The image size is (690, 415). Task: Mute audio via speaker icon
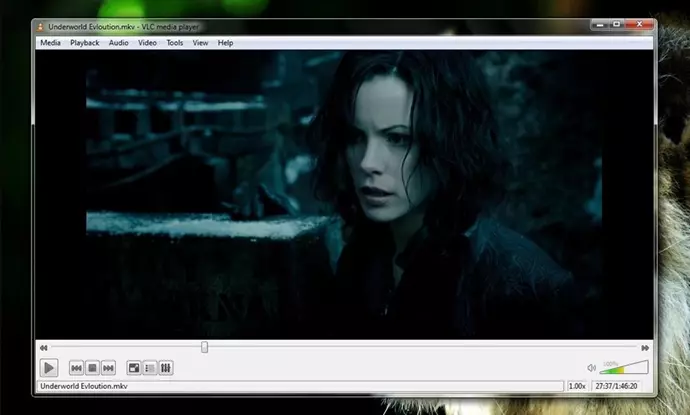(591, 367)
